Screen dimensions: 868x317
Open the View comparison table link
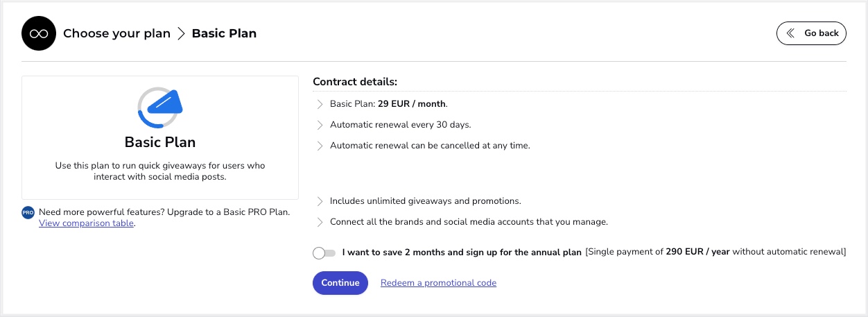point(87,223)
